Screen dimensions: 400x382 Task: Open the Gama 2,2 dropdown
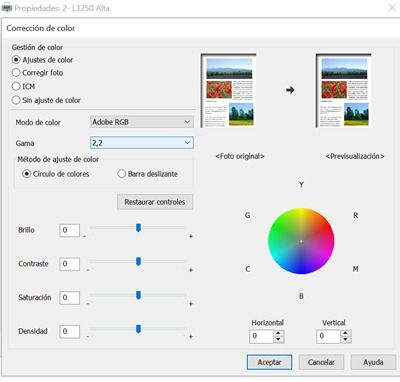pos(142,143)
